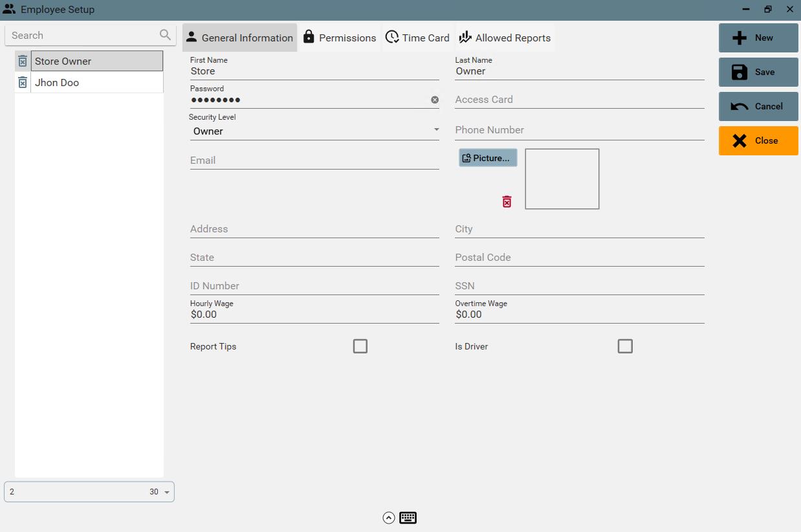Switch to the Permissions tab
Screen dimensions: 801x532
pos(340,38)
